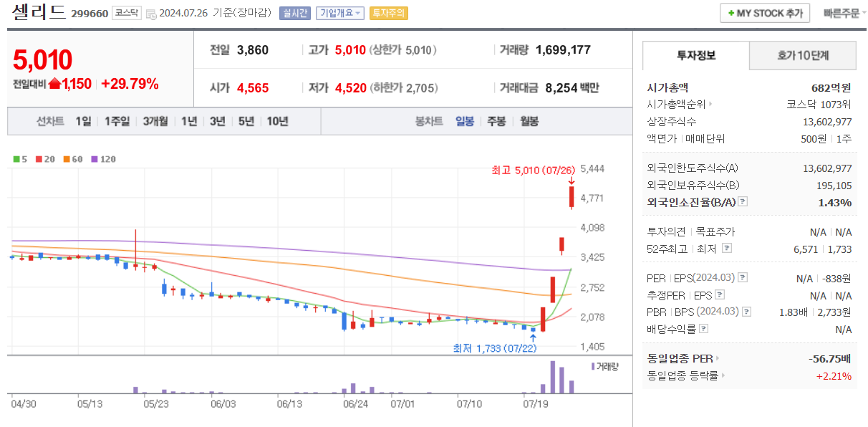Select the 1일 line chart period
This screenshot has width=868, height=427.
coord(84,121)
